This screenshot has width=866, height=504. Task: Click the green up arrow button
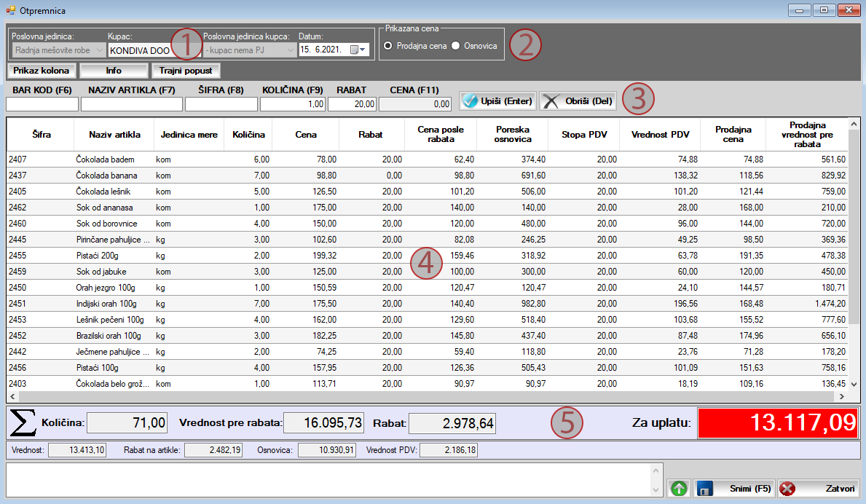click(679, 489)
